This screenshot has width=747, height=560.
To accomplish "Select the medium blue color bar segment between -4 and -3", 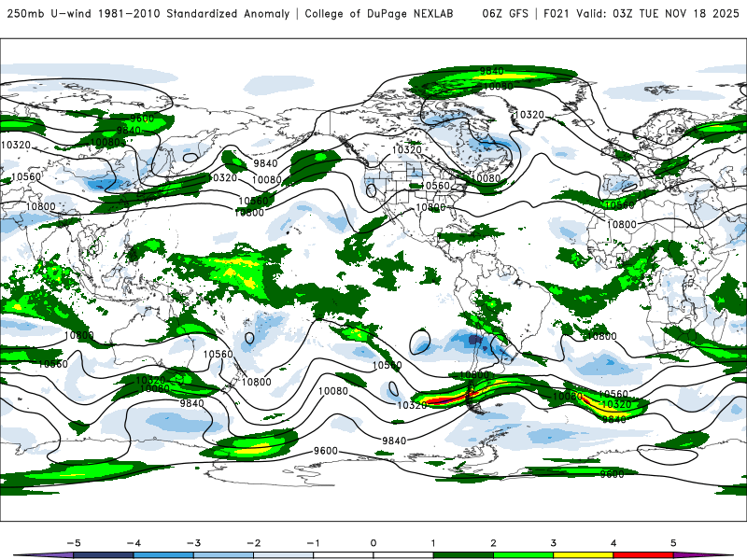I will pyautogui.click(x=163, y=555).
